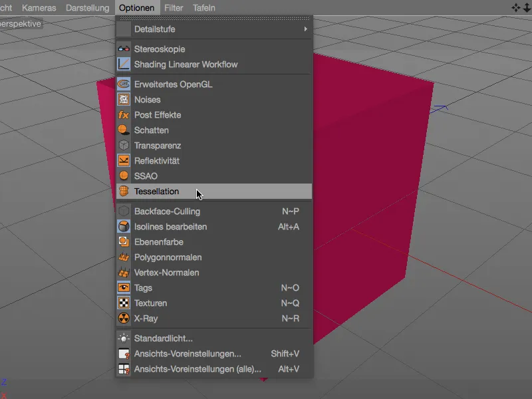Click the Transparenz cube icon
The height and width of the screenshot is (399, 532).
(124, 145)
